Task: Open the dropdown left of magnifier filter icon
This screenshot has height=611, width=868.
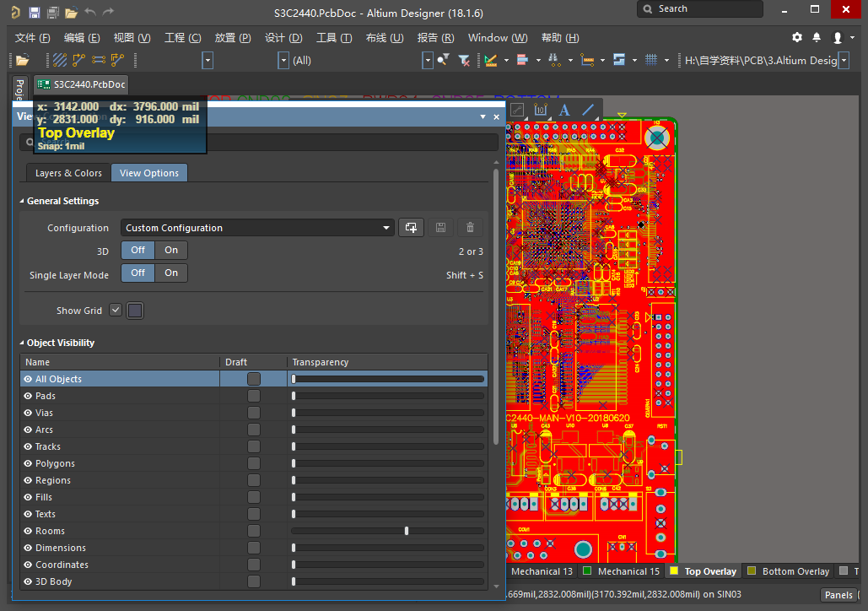Action: 428,61
